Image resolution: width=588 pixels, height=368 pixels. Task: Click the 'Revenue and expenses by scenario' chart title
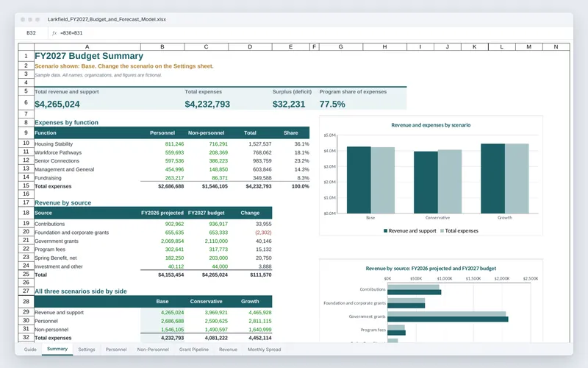431,125
